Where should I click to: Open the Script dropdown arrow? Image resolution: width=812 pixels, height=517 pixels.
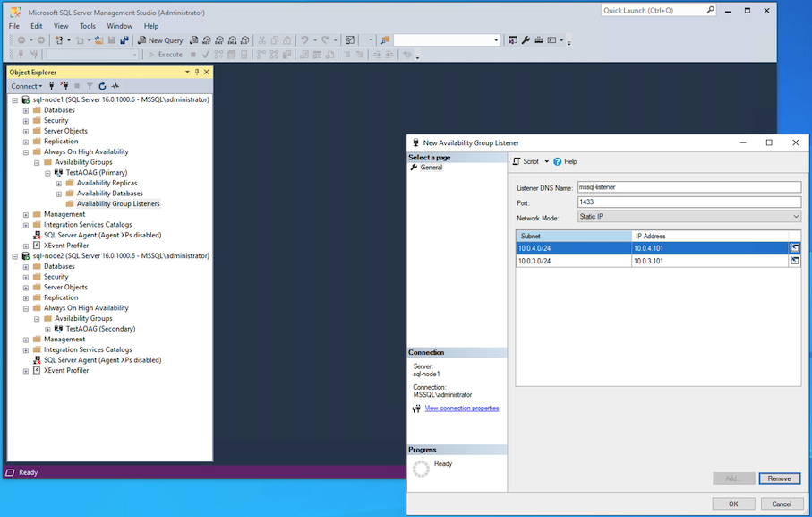click(546, 161)
